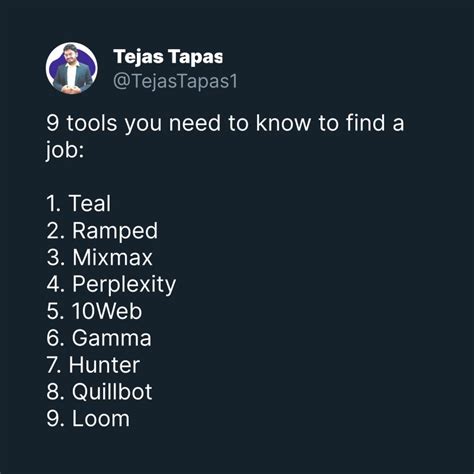Click the word "need" in tweet text
Screen dimensions: 474x474
[195, 123]
